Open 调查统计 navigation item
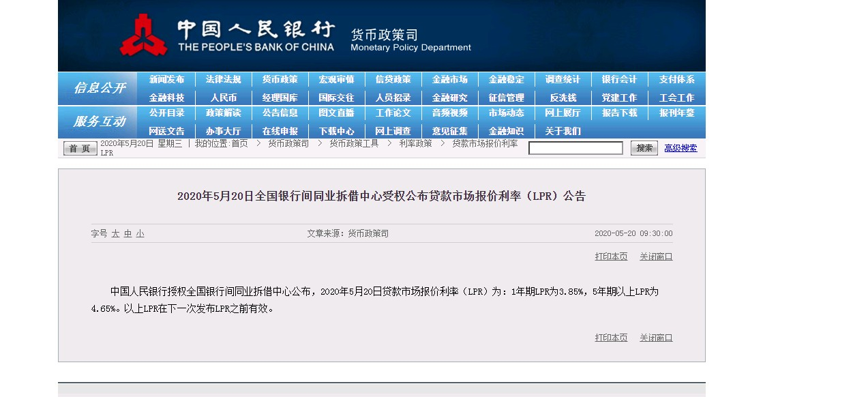The height and width of the screenshot is (397, 868). (x=563, y=80)
